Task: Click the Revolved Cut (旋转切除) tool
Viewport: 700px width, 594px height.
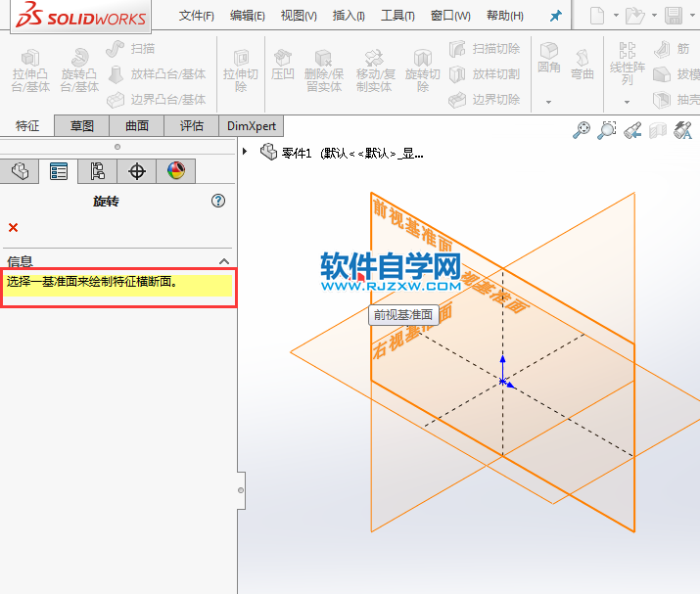Action: 422,70
